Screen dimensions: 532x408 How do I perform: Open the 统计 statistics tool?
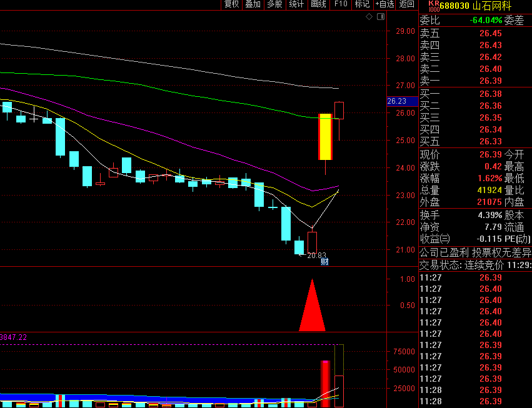[x=296, y=4]
